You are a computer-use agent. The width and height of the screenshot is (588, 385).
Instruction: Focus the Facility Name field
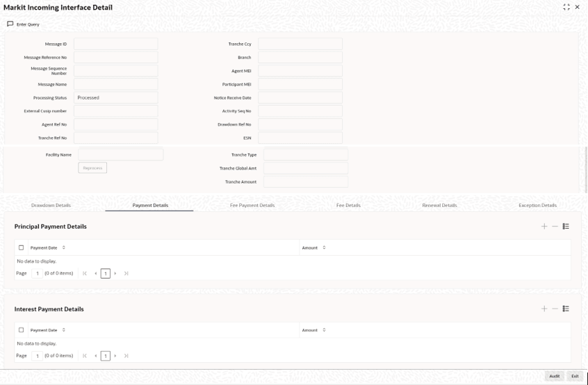coord(121,154)
